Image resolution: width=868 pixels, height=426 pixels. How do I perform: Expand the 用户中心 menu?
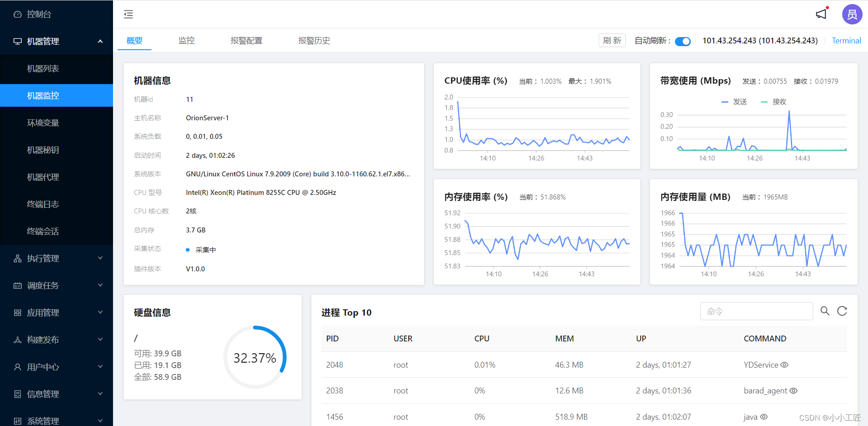pos(17,367)
